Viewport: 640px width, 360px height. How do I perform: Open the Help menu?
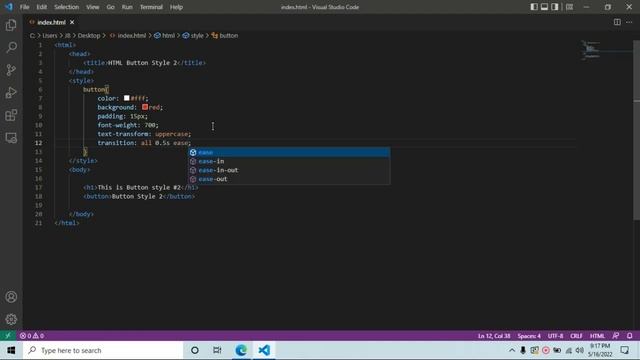point(176,7)
